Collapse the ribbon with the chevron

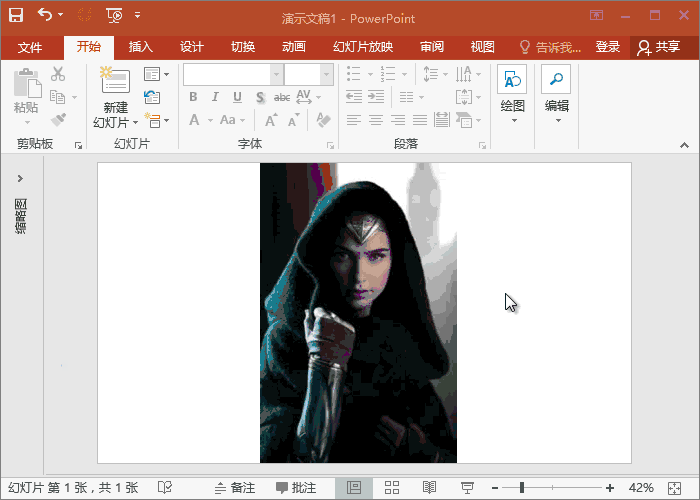click(x=684, y=145)
